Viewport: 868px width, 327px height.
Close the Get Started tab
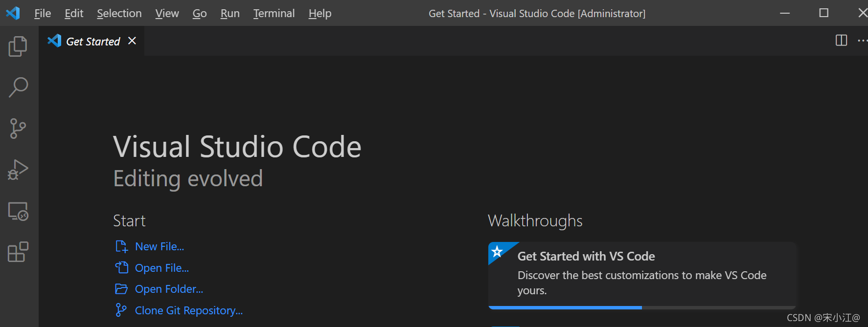pos(132,41)
